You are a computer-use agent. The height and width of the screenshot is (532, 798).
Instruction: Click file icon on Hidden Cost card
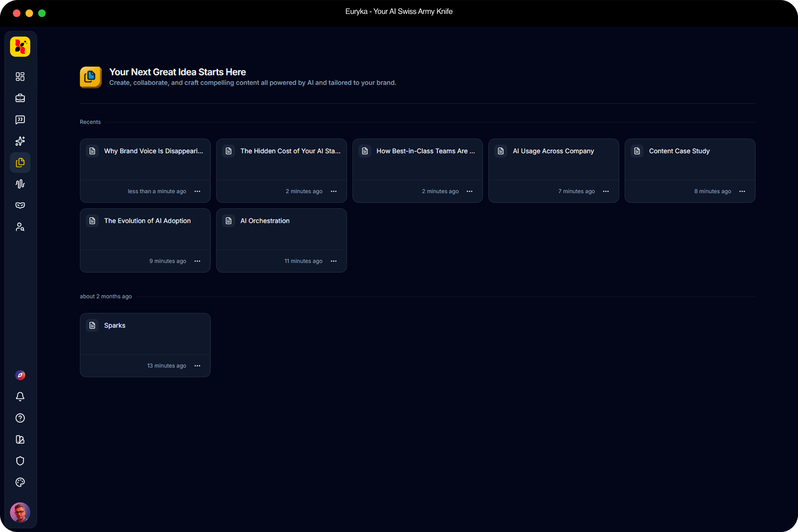click(229, 151)
